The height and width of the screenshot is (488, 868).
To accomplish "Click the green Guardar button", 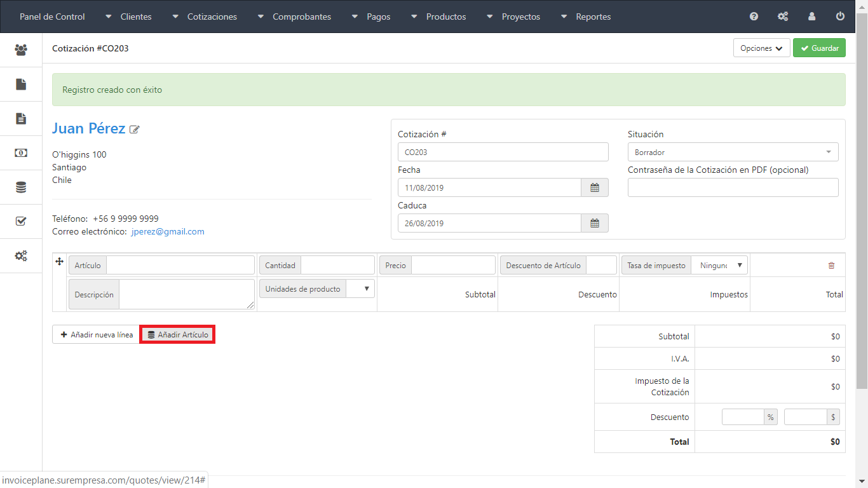I will point(819,48).
